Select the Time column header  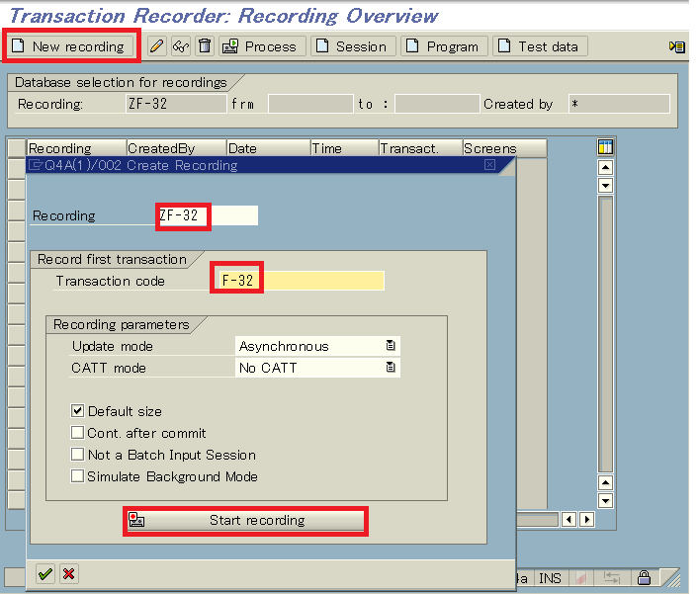[345, 148]
